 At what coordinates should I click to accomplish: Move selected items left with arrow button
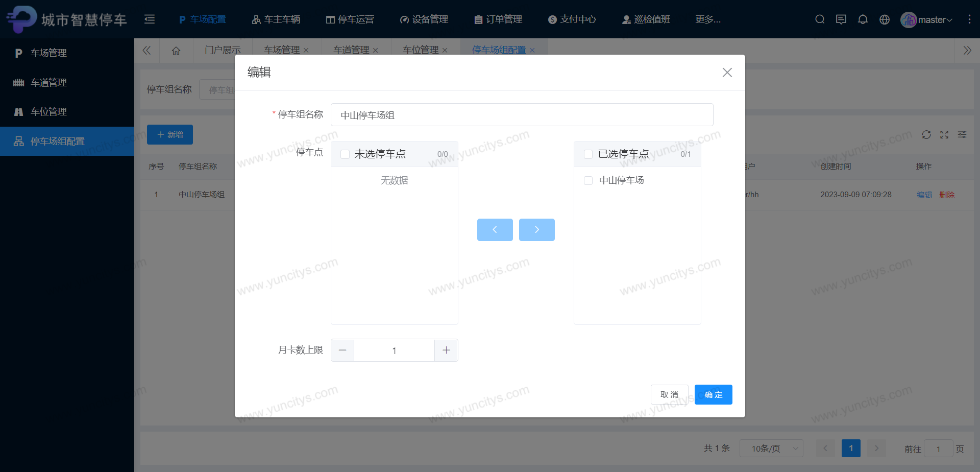[x=495, y=230]
